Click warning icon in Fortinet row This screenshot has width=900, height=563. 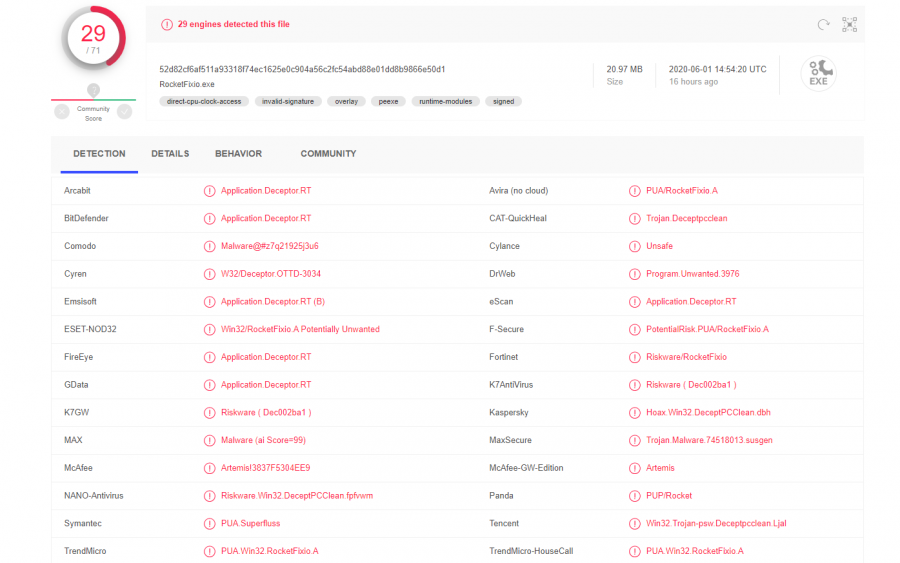[x=634, y=357]
